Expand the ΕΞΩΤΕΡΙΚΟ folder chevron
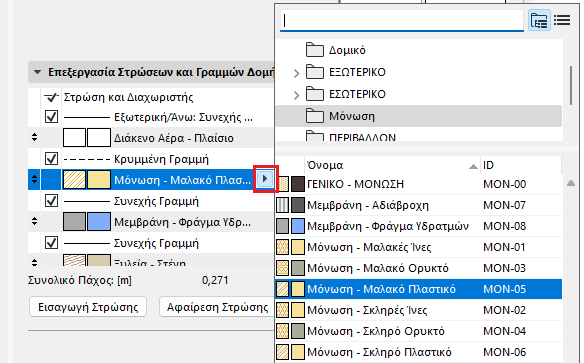 click(296, 73)
